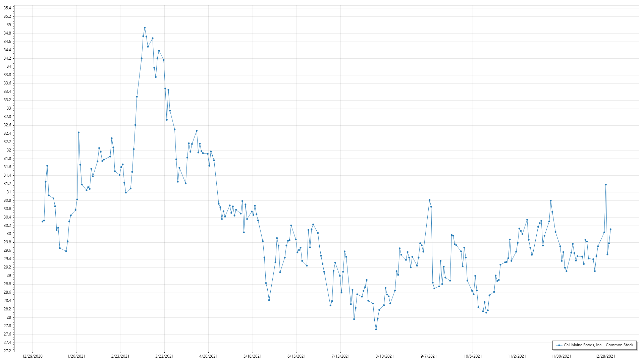The width and height of the screenshot is (644, 362).
Task: Click the 10/5/2021 x-axis date label
Action: pyautogui.click(x=473, y=356)
